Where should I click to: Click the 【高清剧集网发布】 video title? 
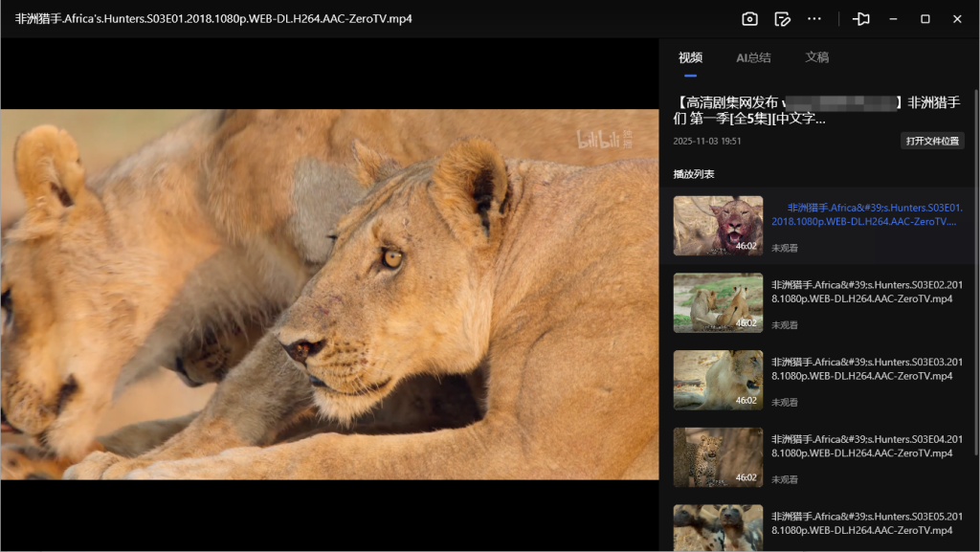(813, 110)
